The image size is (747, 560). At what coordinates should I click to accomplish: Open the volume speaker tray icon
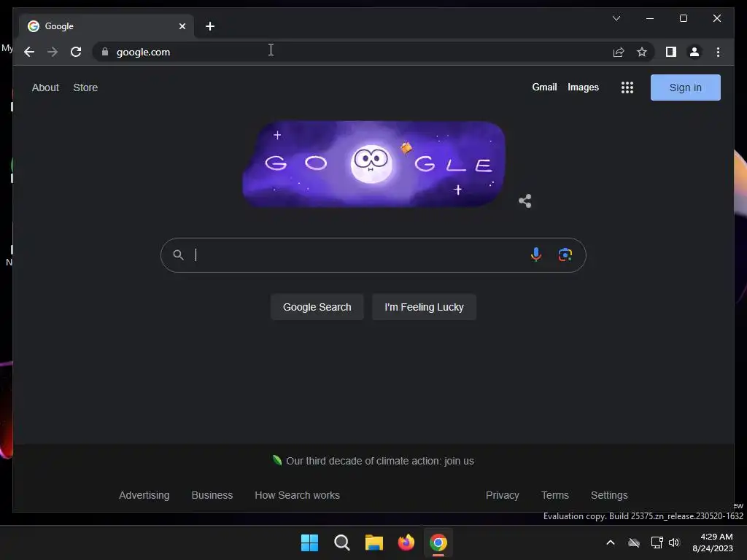(x=674, y=542)
